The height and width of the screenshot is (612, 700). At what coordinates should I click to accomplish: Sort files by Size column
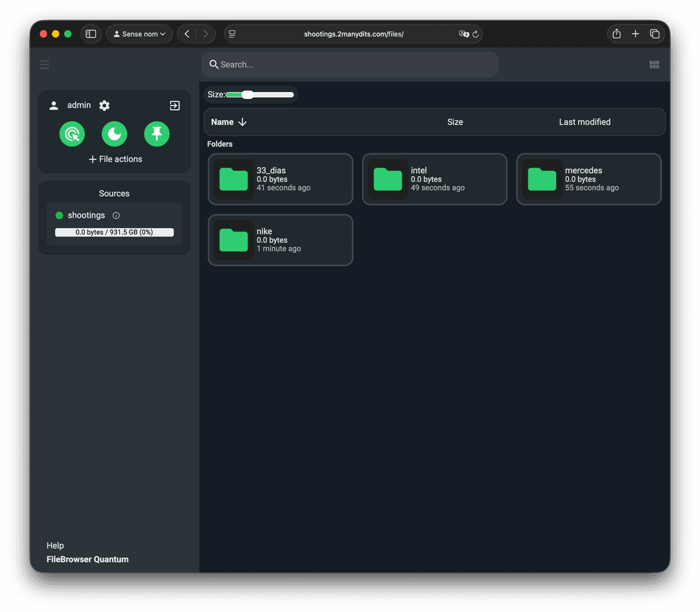455,122
